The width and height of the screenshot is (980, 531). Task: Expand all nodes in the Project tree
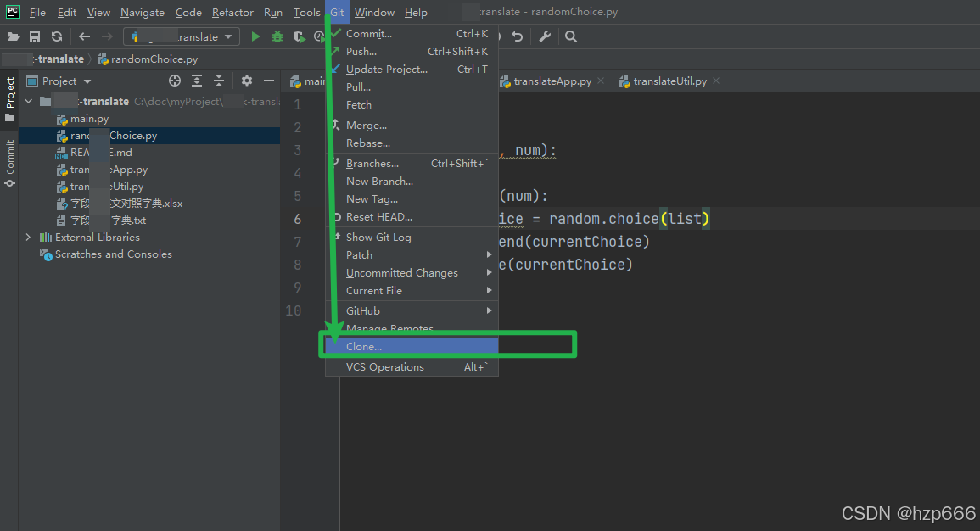[x=196, y=81]
